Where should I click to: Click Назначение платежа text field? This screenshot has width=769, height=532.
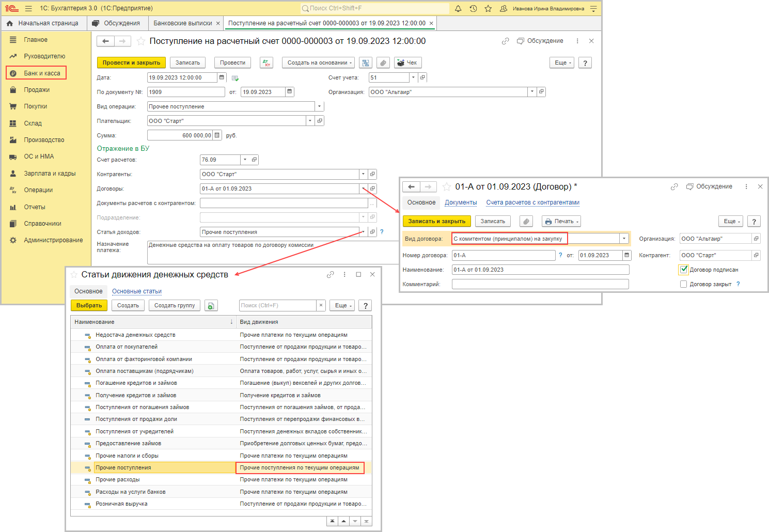pyautogui.click(x=273, y=252)
